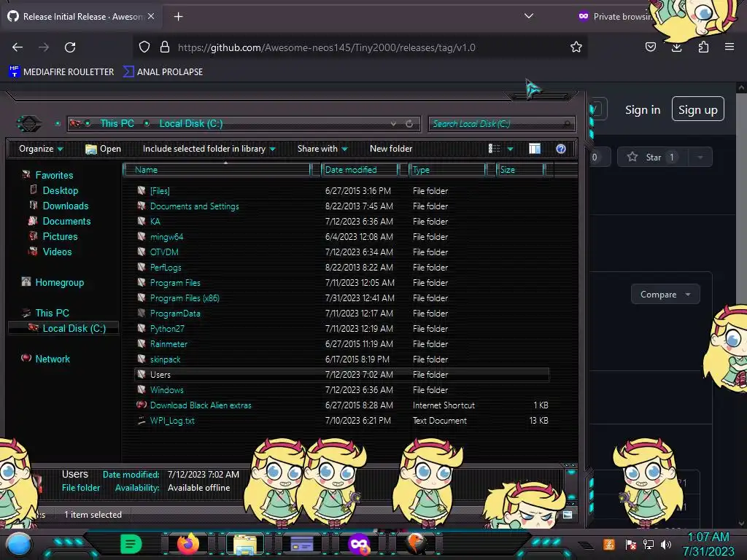This screenshot has height=560, width=747.
Task: Sort by Size column header
Action: pos(521,169)
